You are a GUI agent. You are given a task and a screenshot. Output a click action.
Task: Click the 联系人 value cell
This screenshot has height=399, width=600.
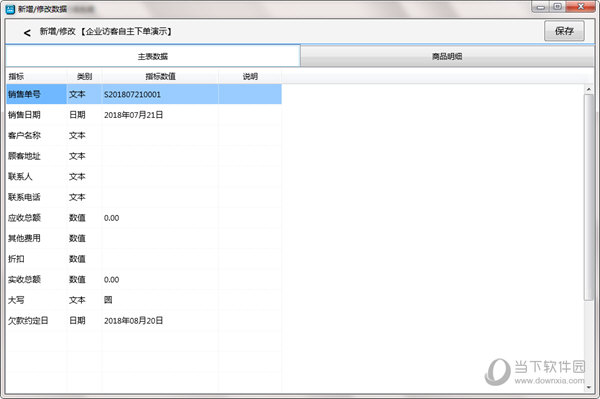[x=160, y=176]
